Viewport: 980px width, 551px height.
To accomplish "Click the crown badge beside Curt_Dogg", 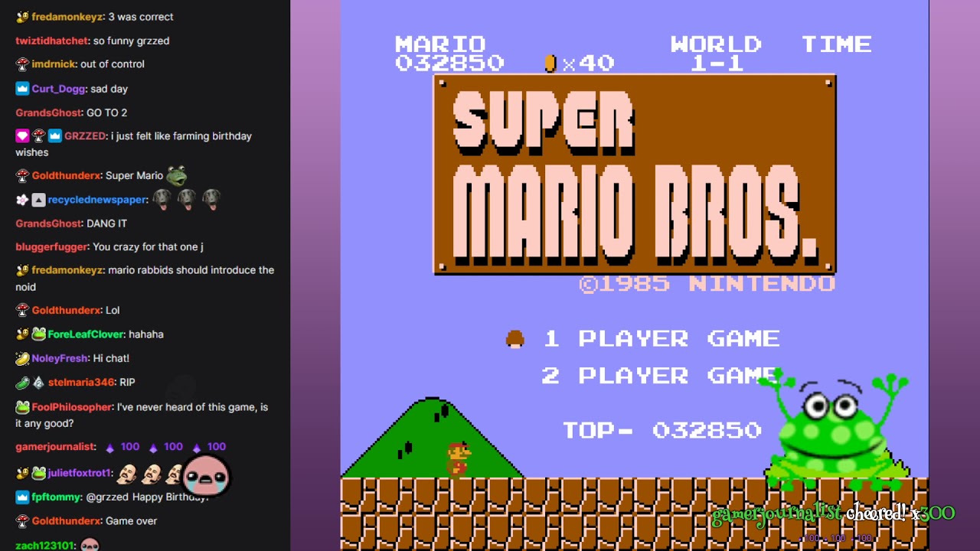I will click(x=22, y=89).
